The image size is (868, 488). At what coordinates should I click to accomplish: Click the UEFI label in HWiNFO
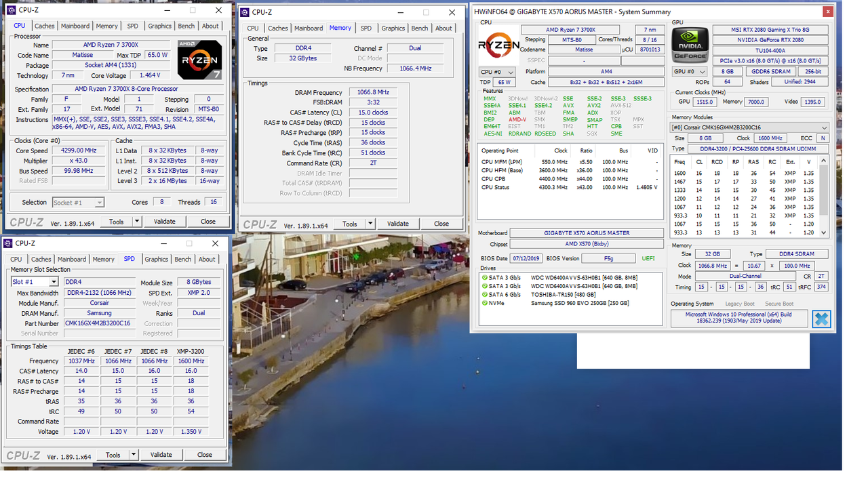click(648, 258)
